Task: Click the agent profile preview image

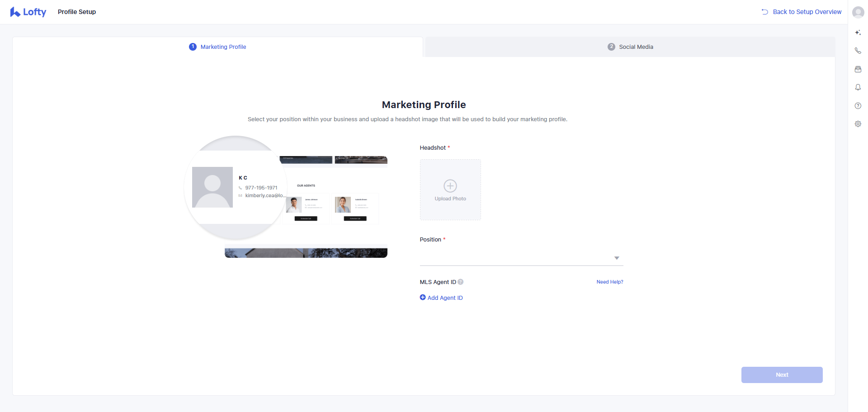Action: coord(286,197)
